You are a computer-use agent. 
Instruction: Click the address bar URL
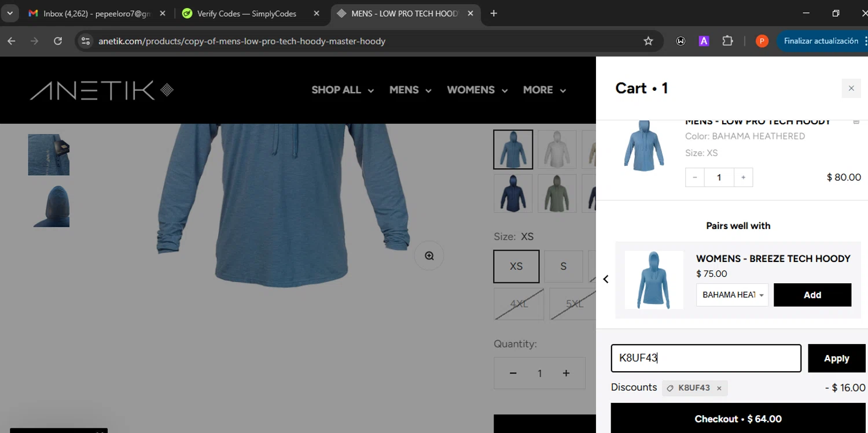click(242, 41)
